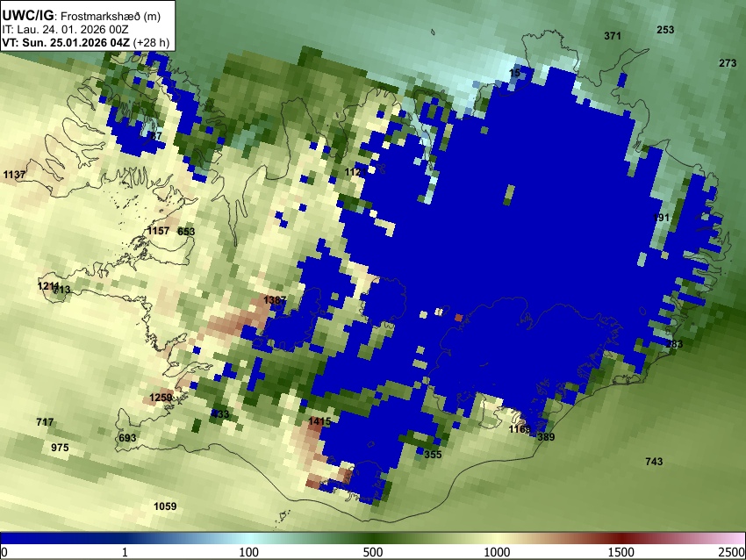Image resolution: width=746 pixels, height=560 pixels.
Task: Click the map value 1121
Action: pyautogui.click(x=355, y=172)
